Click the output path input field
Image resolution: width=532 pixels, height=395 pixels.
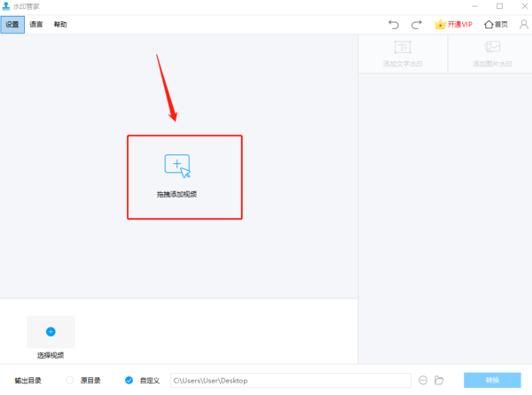click(289, 380)
